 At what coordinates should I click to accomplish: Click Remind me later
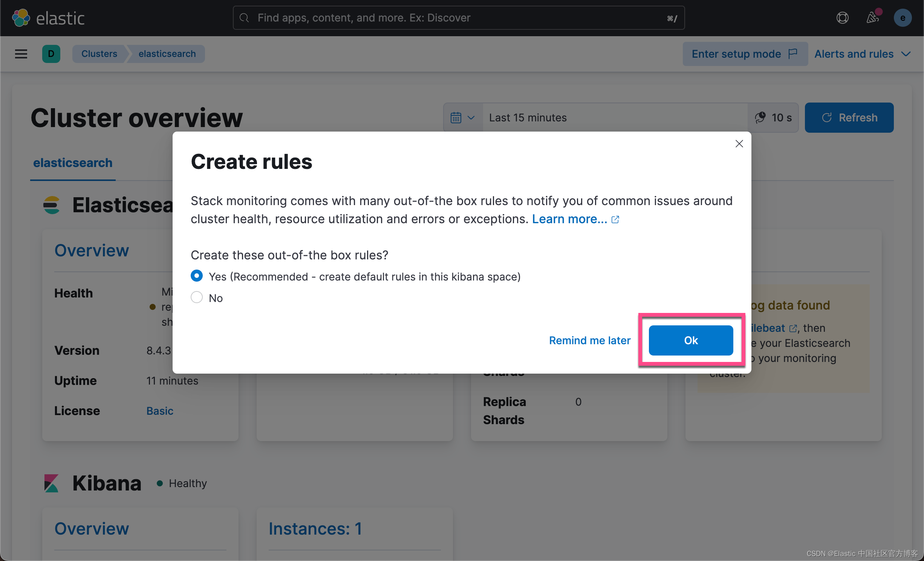pyautogui.click(x=589, y=340)
